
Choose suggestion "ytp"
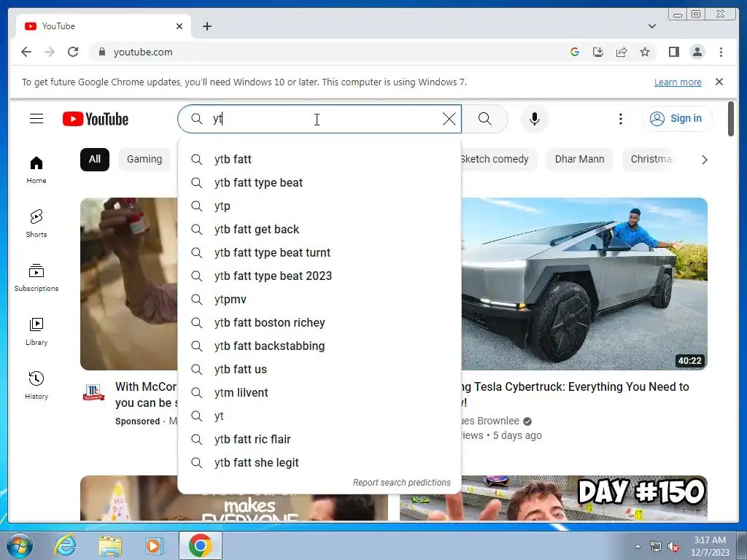pyautogui.click(x=320, y=206)
